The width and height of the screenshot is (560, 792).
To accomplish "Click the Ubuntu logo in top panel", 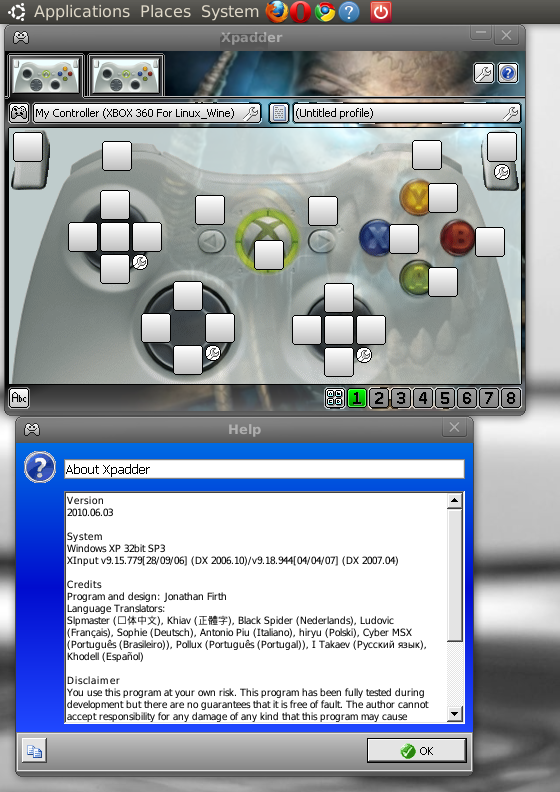I will click(x=17, y=12).
